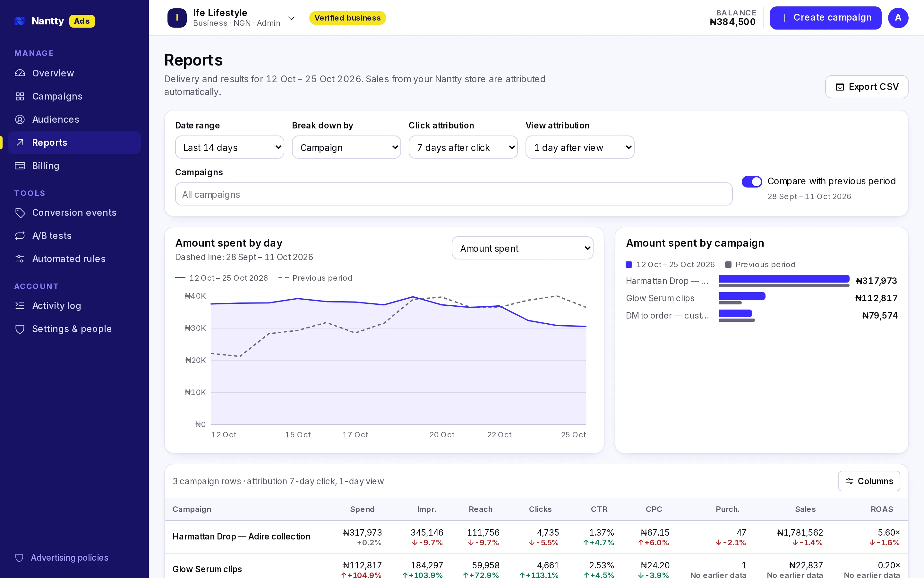Image resolution: width=924 pixels, height=578 pixels.
Task: Click the Clicks column header
Action: 540,509
